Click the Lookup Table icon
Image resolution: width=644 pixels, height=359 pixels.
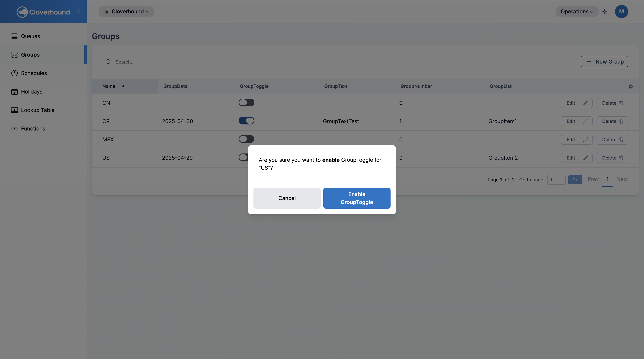pyautogui.click(x=14, y=110)
